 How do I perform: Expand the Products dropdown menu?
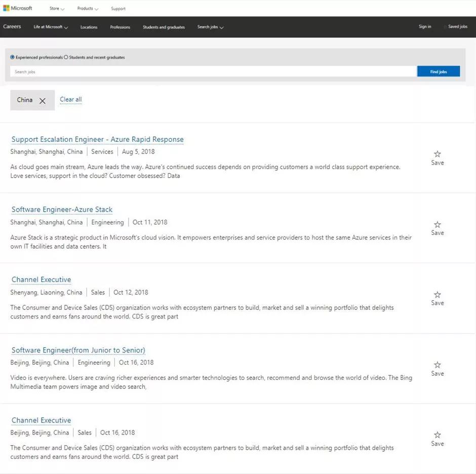coord(88,9)
